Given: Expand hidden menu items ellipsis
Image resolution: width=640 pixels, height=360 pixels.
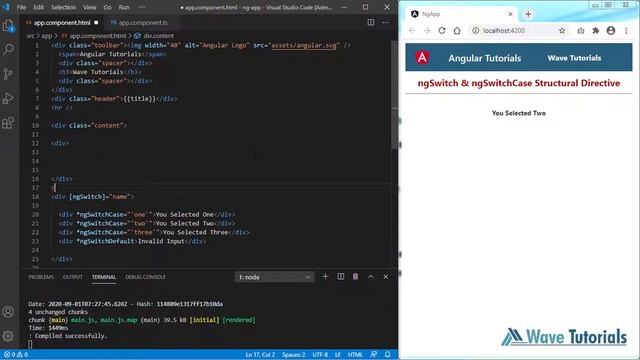Looking at the screenshot, I should tap(142, 7).
